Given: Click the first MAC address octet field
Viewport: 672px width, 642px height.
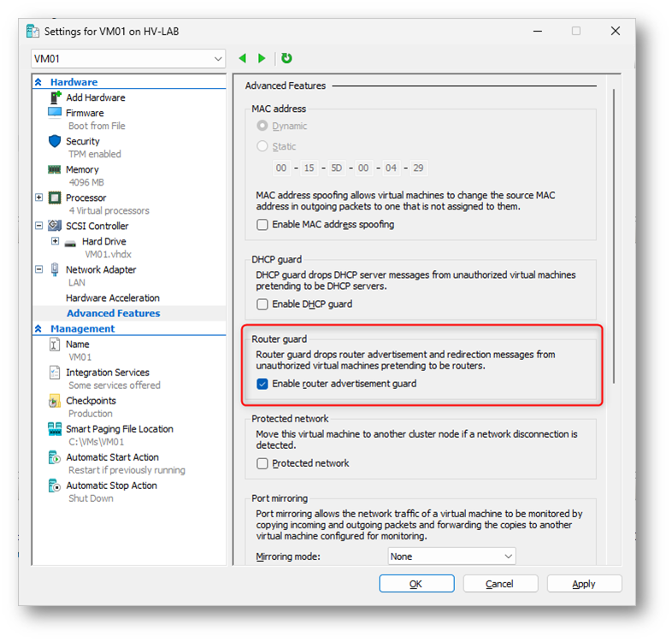Looking at the screenshot, I should 281,168.
